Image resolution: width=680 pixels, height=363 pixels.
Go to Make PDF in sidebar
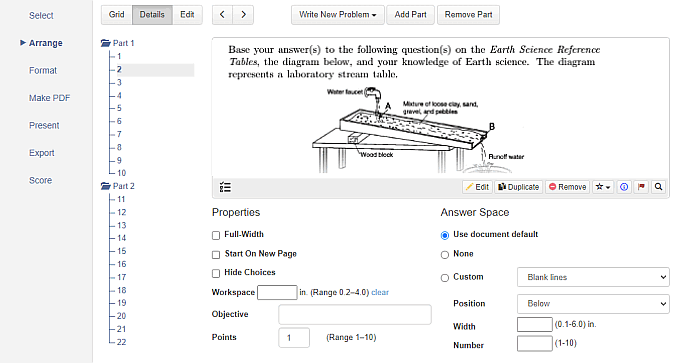click(x=49, y=98)
